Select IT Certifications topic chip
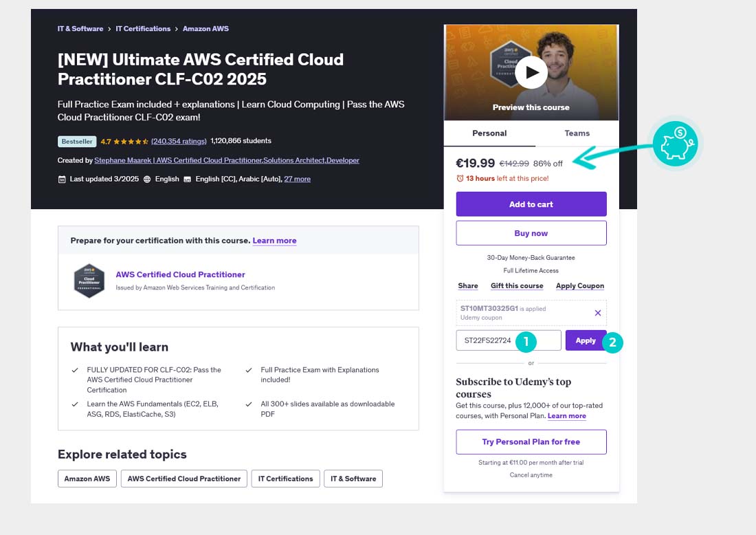Image resolution: width=756 pixels, height=535 pixels. (285, 479)
